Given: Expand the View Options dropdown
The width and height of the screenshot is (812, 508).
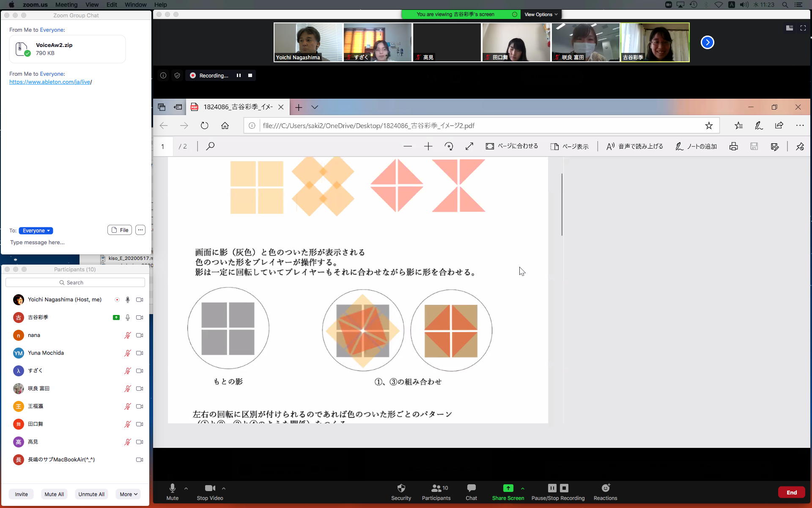Looking at the screenshot, I should (541, 14).
